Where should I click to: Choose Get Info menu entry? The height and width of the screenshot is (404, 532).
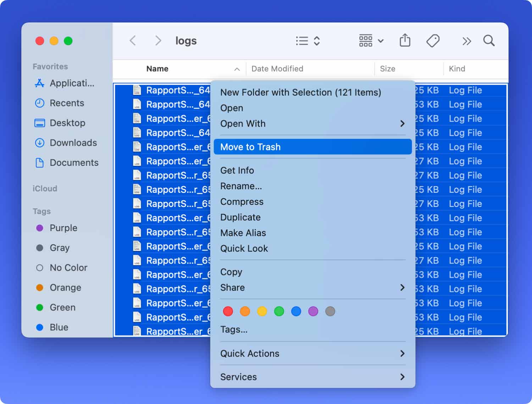(237, 170)
